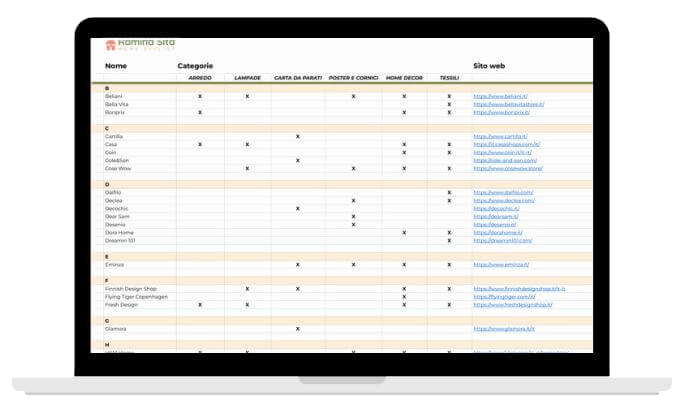Open the Beliani website link
687x411 pixels.
pyautogui.click(x=500, y=96)
